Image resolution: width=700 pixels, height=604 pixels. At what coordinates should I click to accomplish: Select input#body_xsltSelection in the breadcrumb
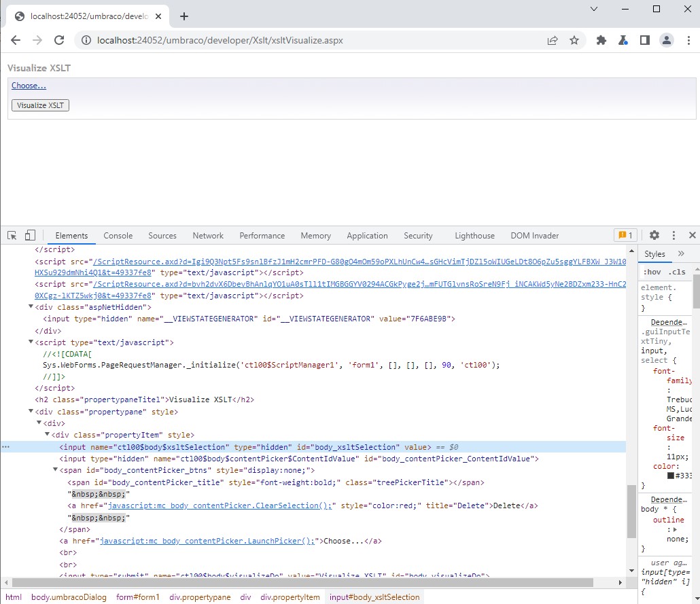click(x=374, y=597)
